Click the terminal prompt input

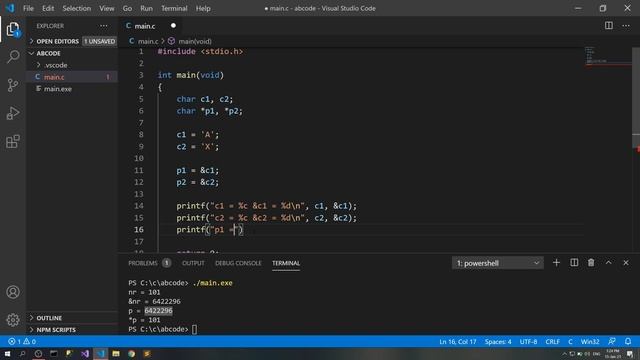(x=194, y=329)
